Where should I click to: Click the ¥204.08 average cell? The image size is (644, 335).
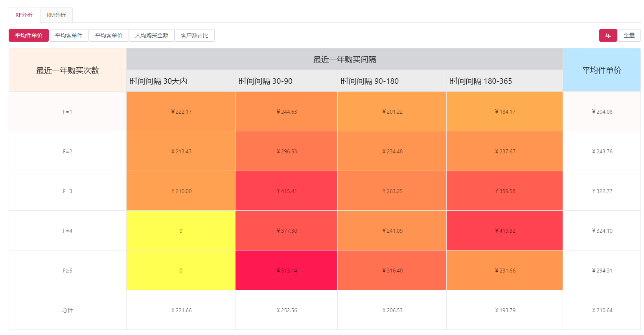(602, 112)
